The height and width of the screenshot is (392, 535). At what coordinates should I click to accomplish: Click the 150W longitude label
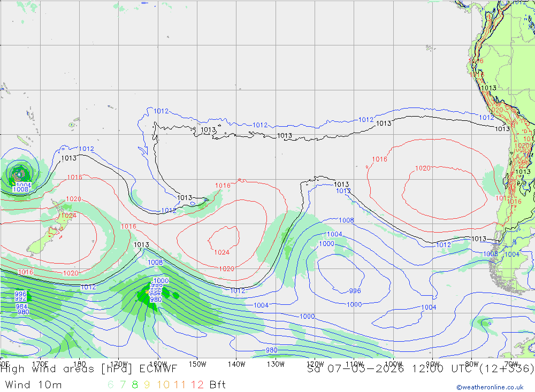(x=197, y=364)
